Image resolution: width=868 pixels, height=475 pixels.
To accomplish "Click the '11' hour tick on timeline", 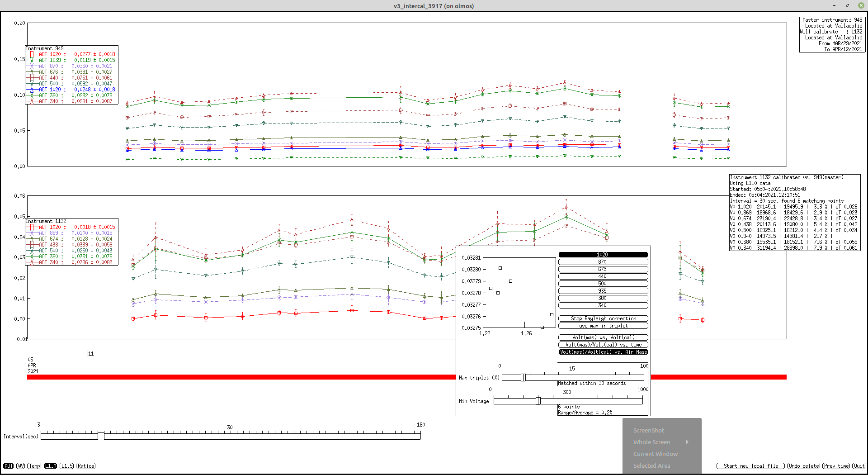I will (x=90, y=354).
